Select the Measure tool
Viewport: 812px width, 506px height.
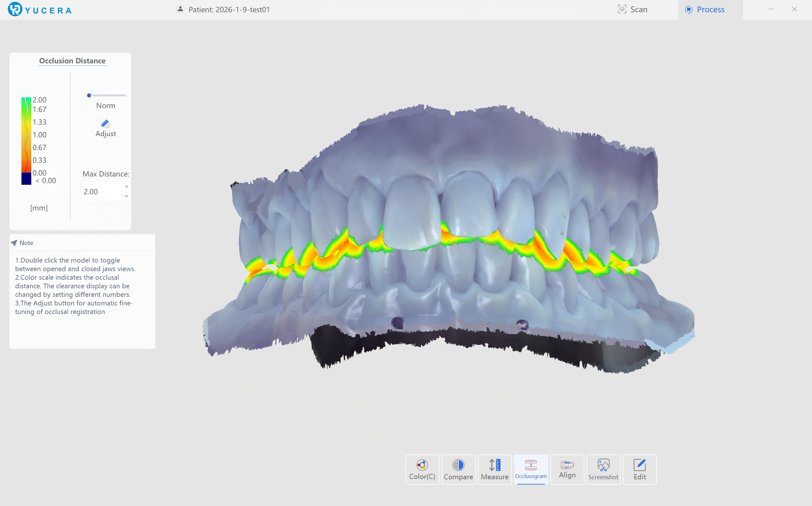tap(495, 469)
